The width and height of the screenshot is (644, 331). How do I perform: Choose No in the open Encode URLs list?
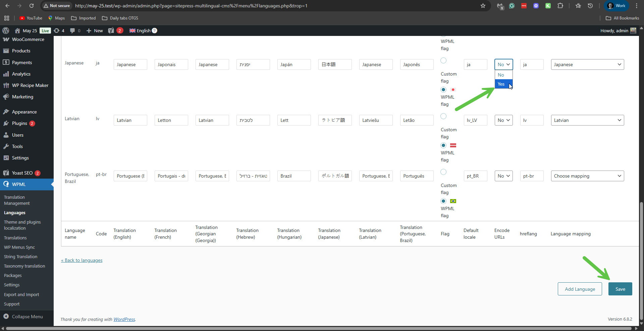point(503,75)
